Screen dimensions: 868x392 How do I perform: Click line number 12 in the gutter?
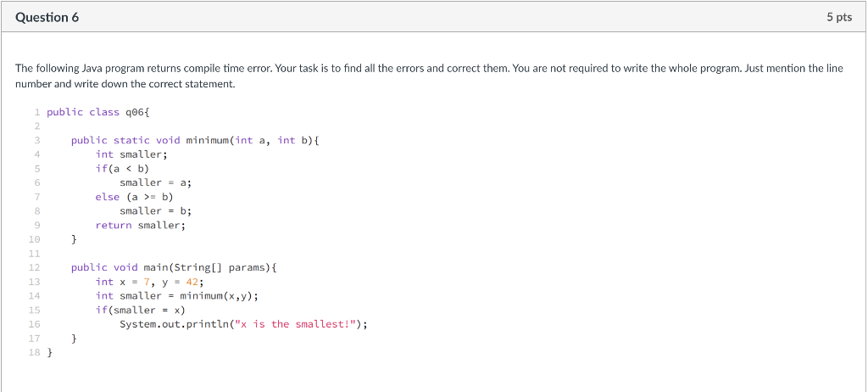(x=34, y=268)
